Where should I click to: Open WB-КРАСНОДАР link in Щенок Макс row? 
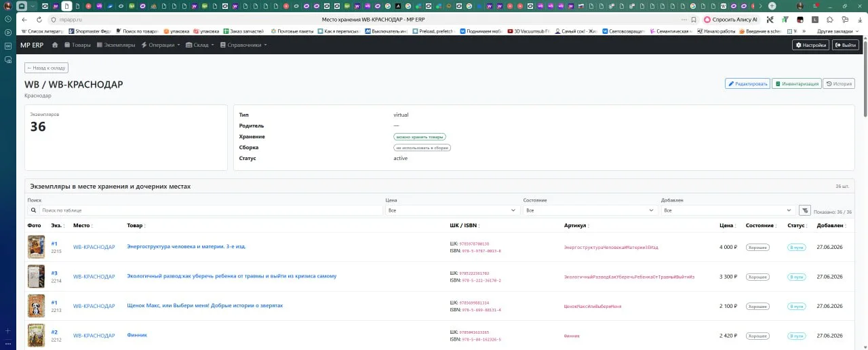point(94,306)
